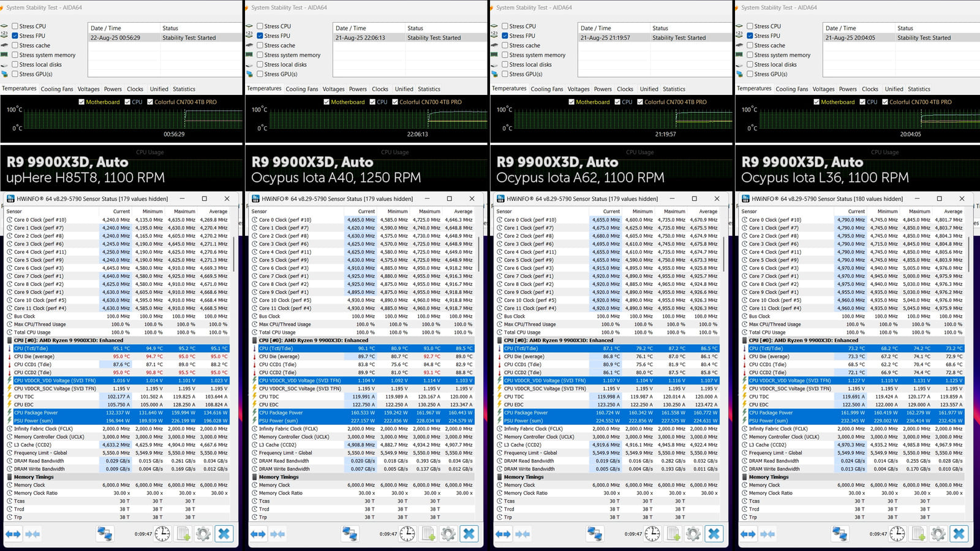
Task: Open Voltages tab in 21-Aug-25 22:06:13 window
Action: 333,89
